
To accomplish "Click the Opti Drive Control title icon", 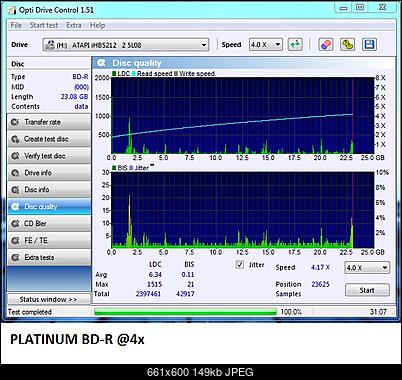I will (12, 10).
